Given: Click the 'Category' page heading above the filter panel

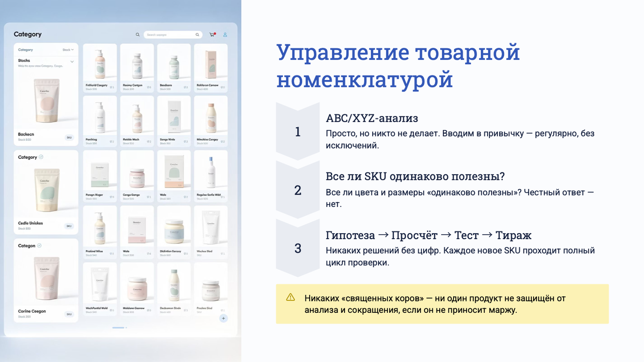Looking at the screenshot, I should point(28,34).
